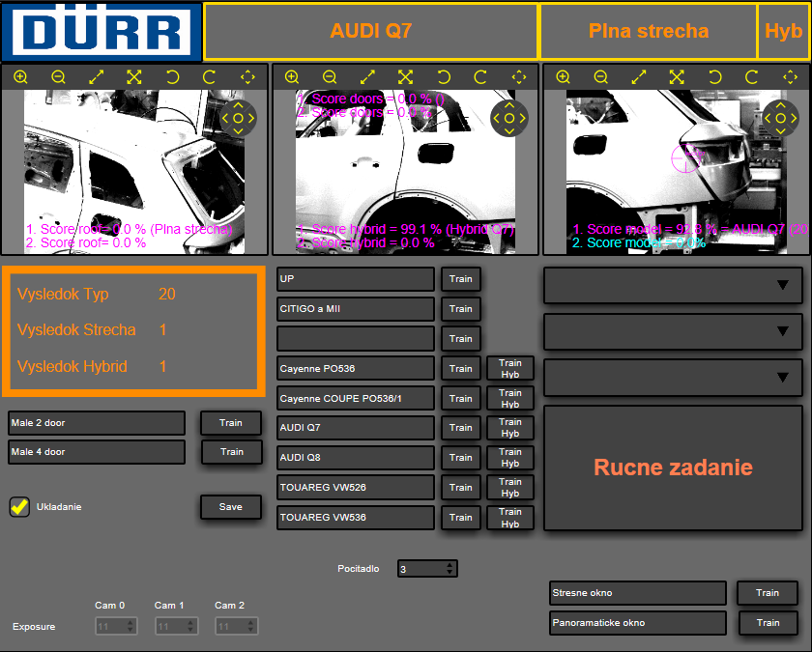Viewport: 812px width, 652px height.
Task: Click the Pocitadlo stepper arrows
Action: click(449, 569)
